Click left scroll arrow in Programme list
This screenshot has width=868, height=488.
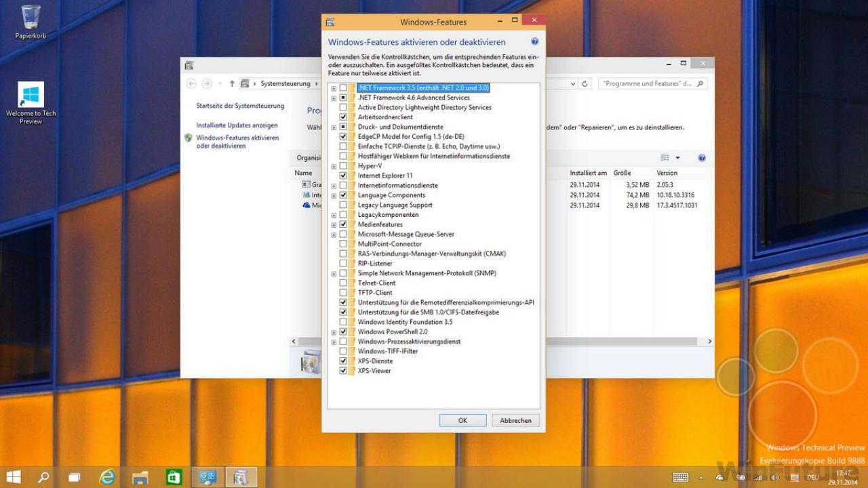click(x=293, y=342)
